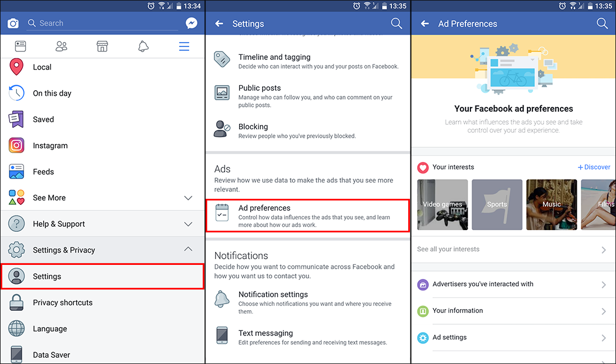This screenshot has width=616, height=364.
Task: Expand the Your information row
Action: coord(514,311)
